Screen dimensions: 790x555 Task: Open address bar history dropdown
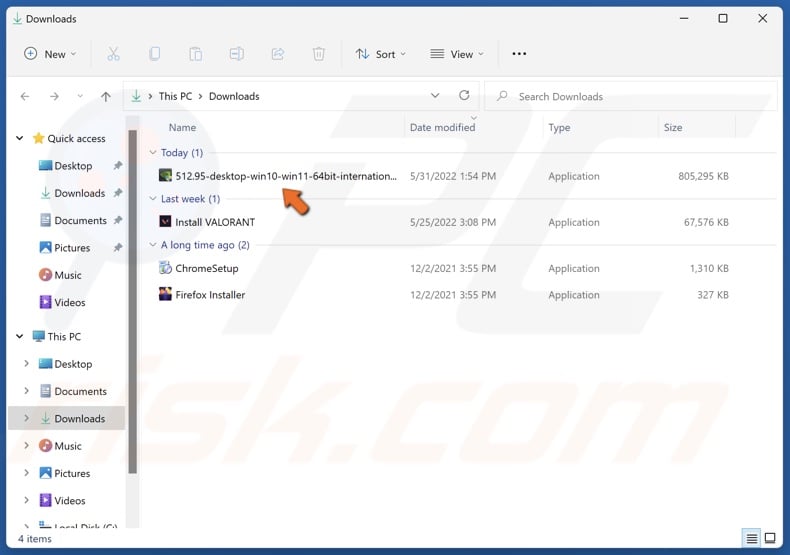pyautogui.click(x=435, y=95)
